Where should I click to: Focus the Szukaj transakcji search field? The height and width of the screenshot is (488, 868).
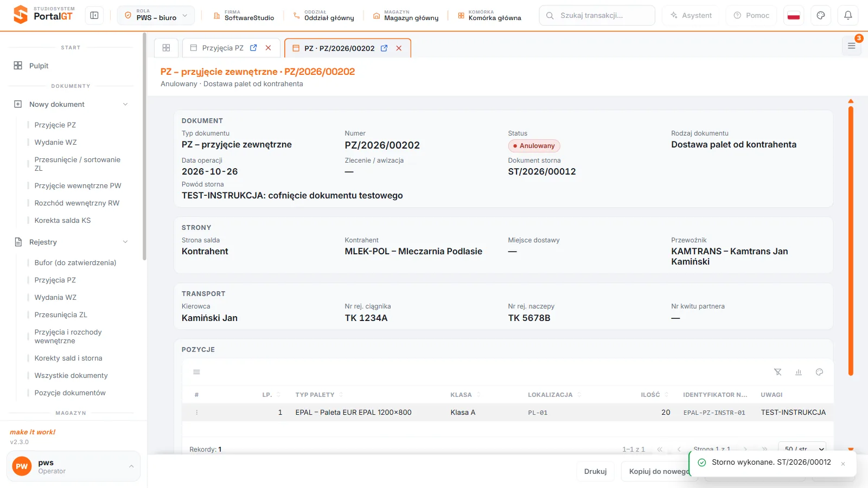point(597,16)
